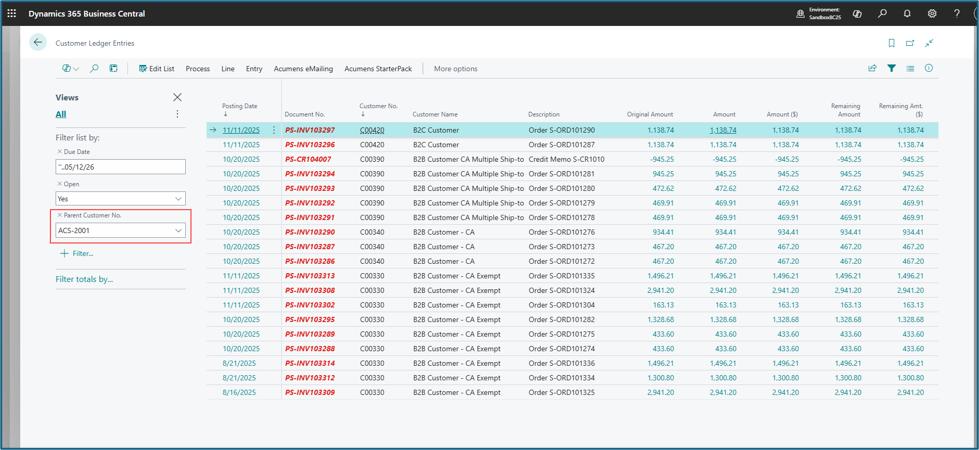Open document PS-INV103308
Image resolution: width=979 pixels, height=450 pixels.
click(x=310, y=290)
